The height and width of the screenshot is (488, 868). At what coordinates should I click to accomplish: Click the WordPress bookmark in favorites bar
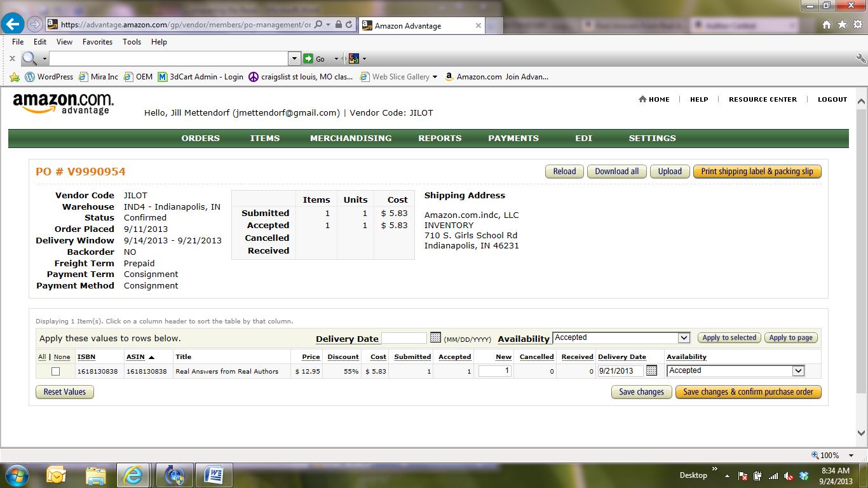click(49, 77)
